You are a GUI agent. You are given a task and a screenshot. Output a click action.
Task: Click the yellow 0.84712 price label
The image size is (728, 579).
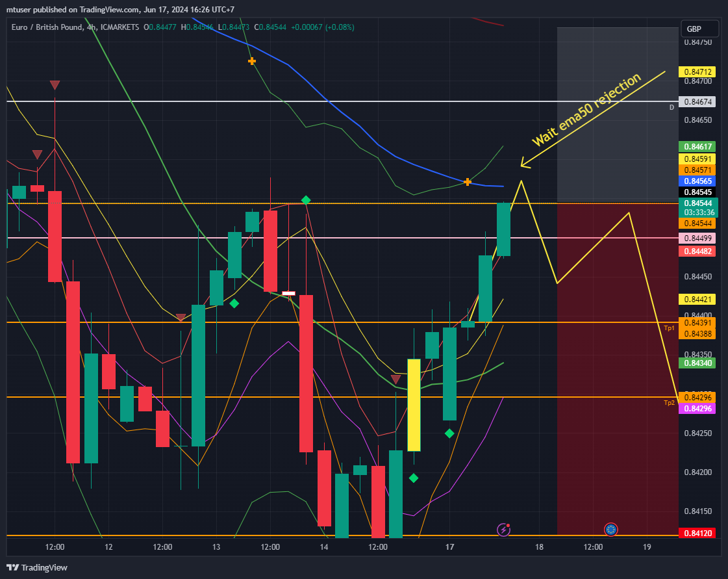(x=697, y=71)
